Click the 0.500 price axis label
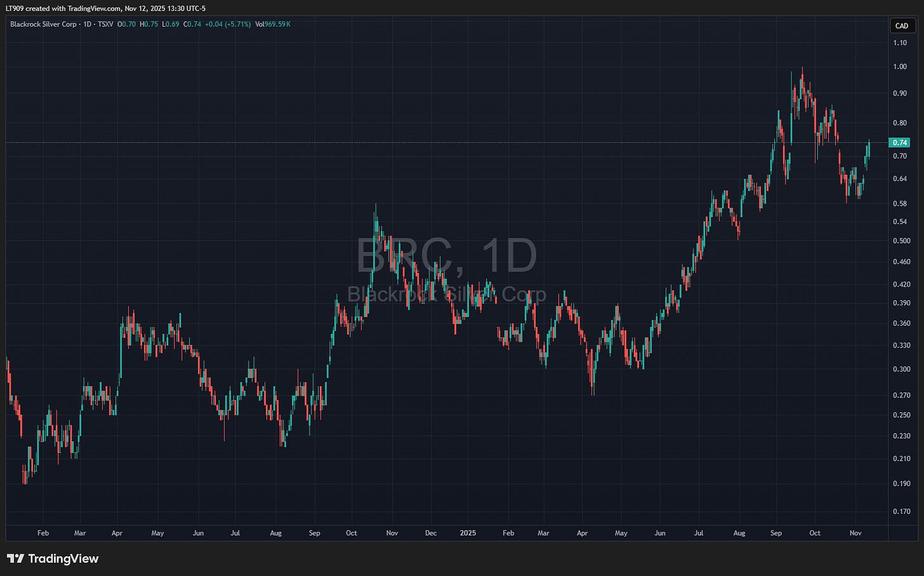The height and width of the screenshot is (576, 924). click(902, 241)
